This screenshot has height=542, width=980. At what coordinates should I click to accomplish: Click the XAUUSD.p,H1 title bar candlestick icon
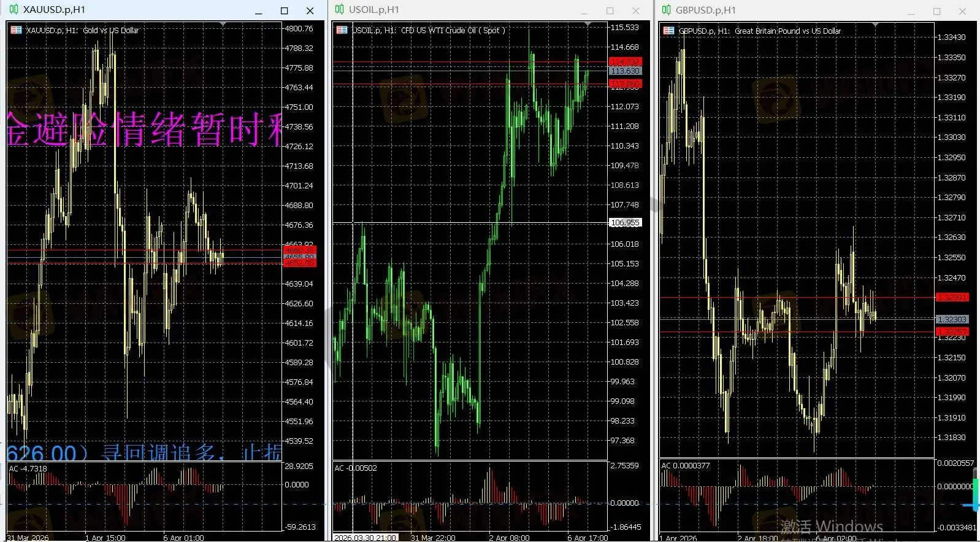tap(13, 10)
